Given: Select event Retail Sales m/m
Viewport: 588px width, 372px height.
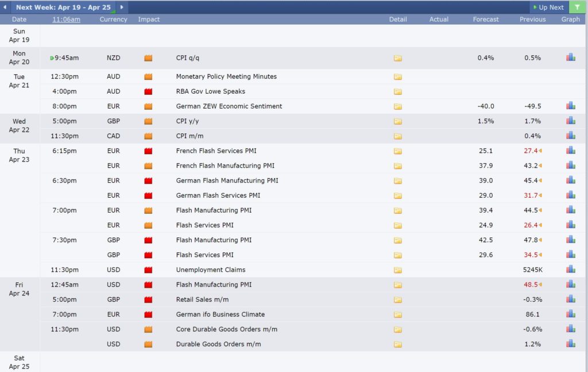Looking at the screenshot, I should tap(202, 300).
